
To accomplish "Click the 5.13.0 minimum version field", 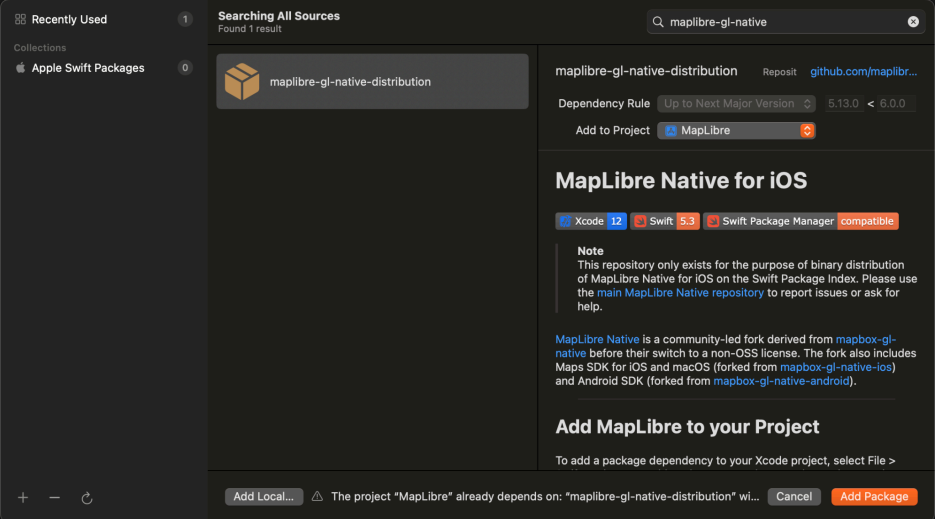I will [843, 103].
